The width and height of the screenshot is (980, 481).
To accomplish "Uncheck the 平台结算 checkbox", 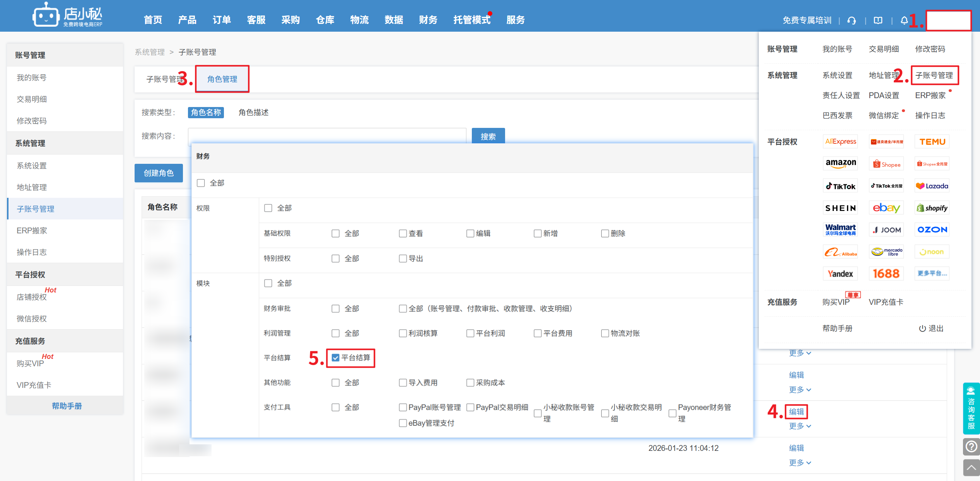I will coord(335,358).
